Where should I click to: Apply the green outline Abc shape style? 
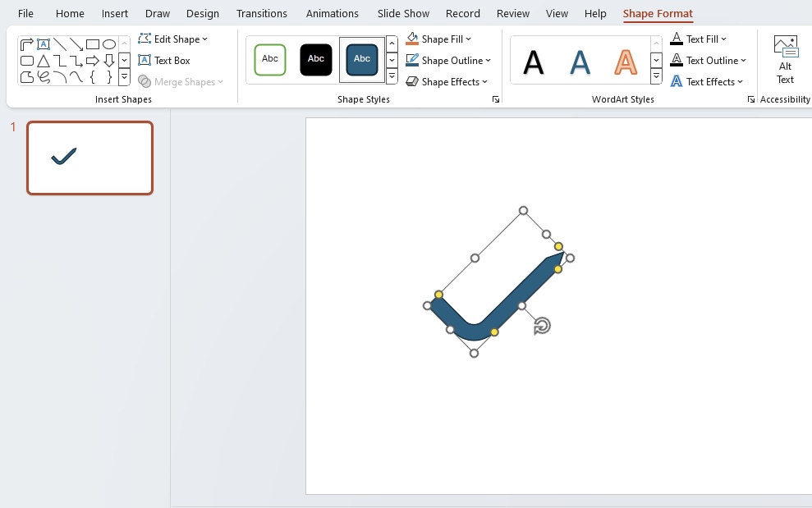[270, 60]
